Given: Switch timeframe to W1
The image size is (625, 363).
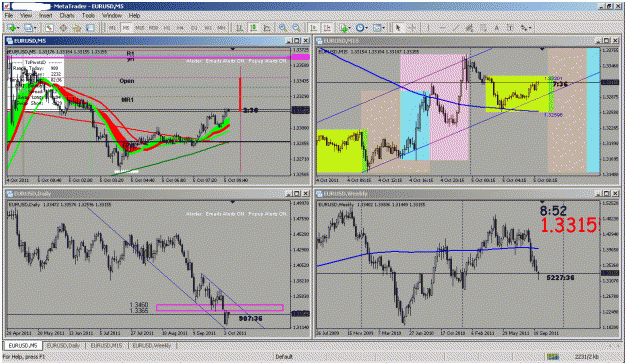Looking at the screenshot, I should pos(208,27).
